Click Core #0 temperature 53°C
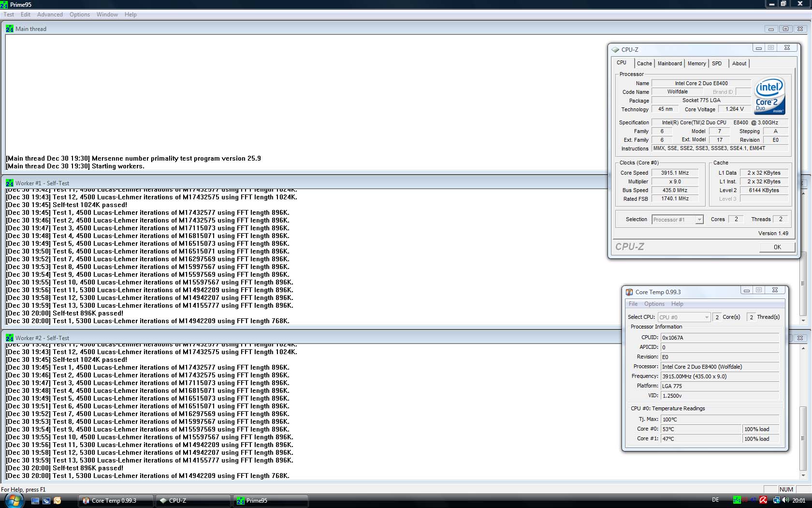 click(x=701, y=429)
